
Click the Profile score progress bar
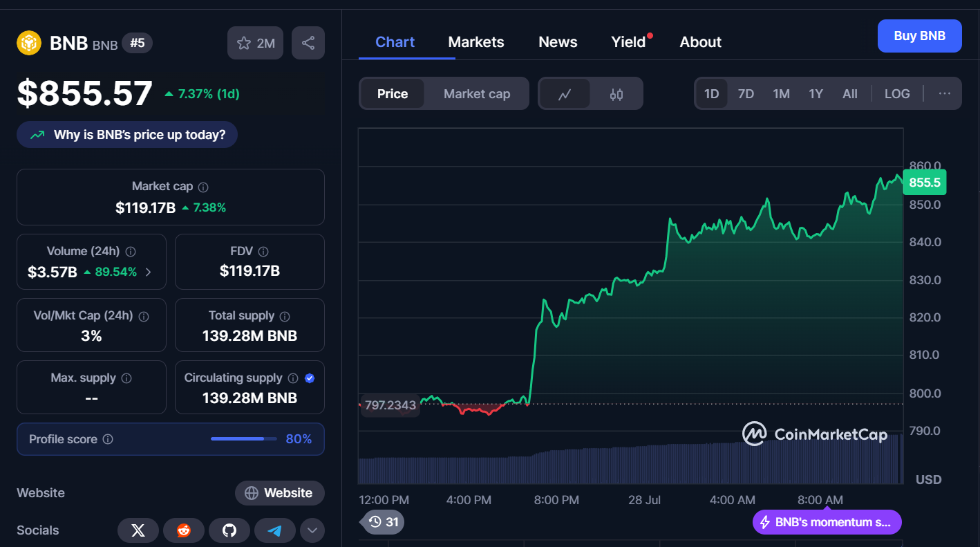point(243,439)
